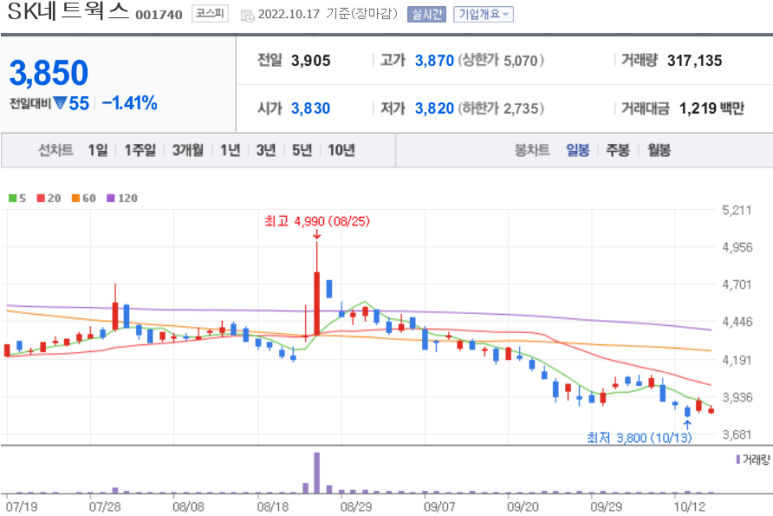
Task: Click the -1.41% change value
Action: pyautogui.click(x=130, y=103)
